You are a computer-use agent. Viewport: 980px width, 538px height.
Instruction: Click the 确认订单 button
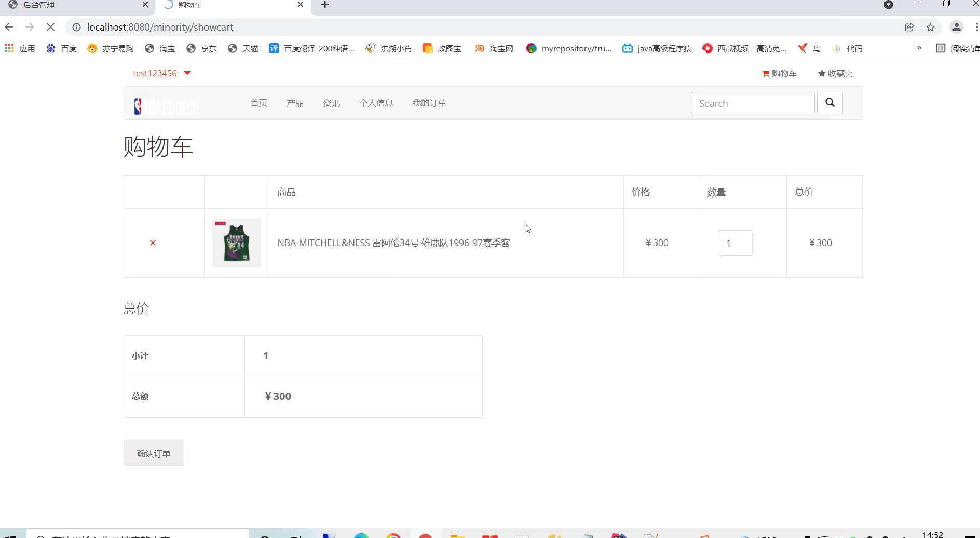154,453
